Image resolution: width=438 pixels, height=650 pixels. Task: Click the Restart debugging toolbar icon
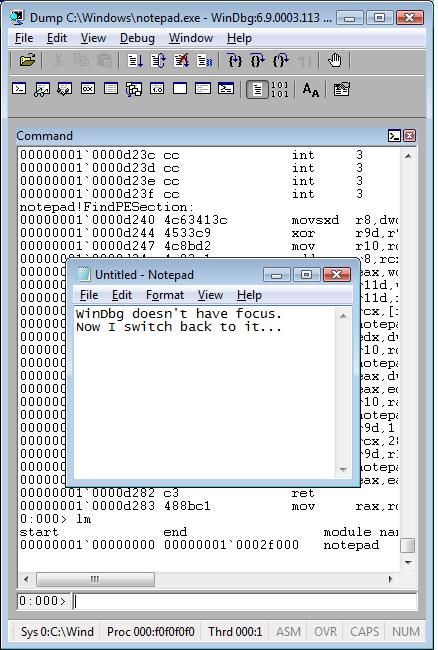tap(158, 61)
